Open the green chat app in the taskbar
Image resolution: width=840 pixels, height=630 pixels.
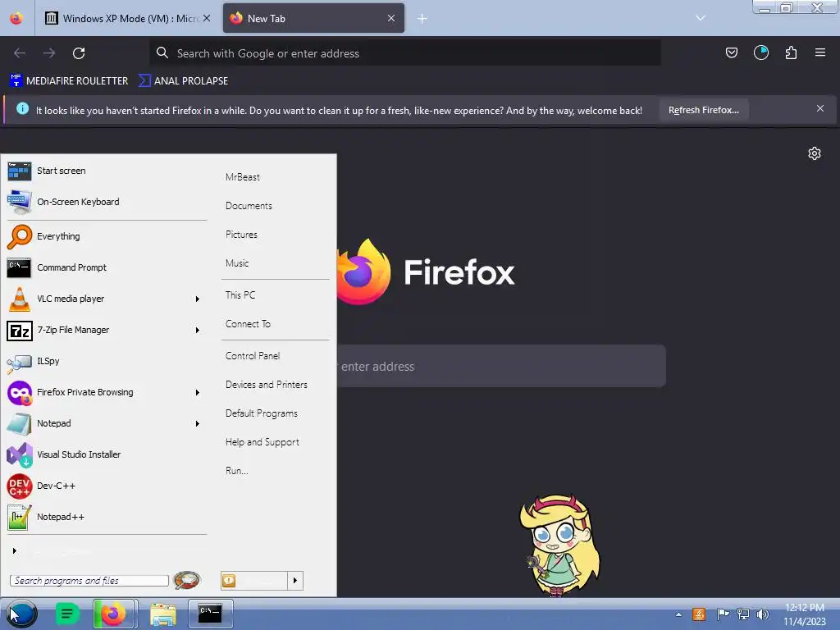67,614
